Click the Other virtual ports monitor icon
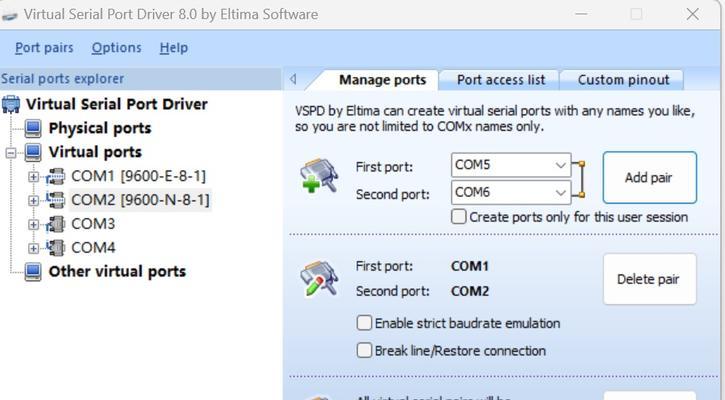725x400 pixels. [33, 271]
